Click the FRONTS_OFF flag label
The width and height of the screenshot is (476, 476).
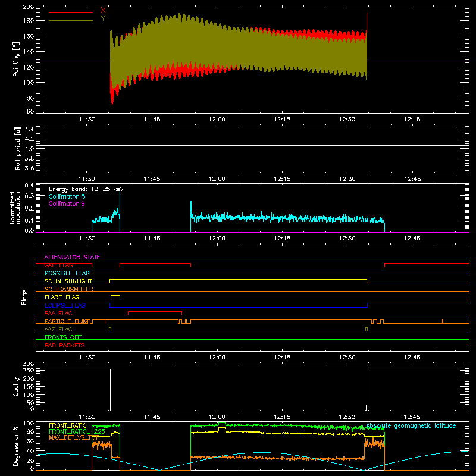pos(63,337)
